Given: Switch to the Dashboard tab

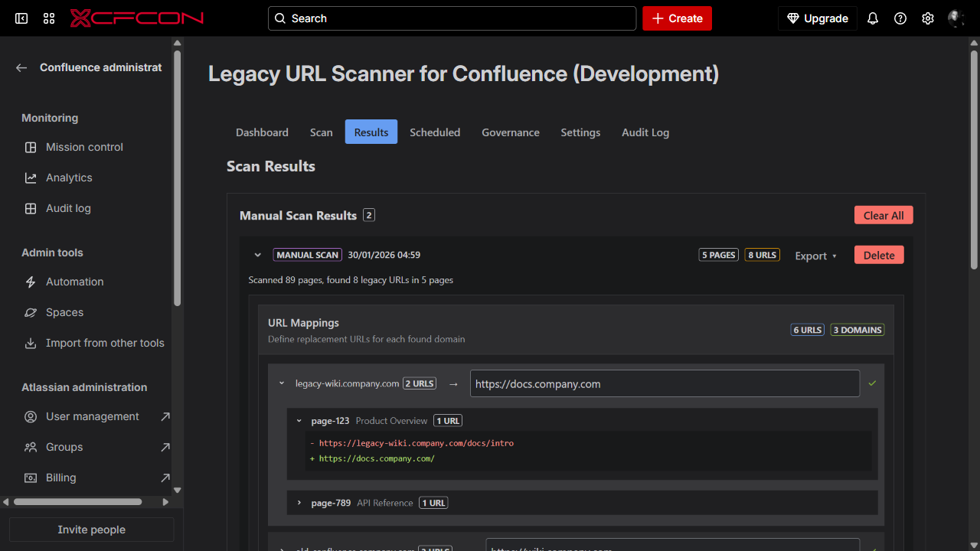Looking at the screenshot, I should [262, 132].
